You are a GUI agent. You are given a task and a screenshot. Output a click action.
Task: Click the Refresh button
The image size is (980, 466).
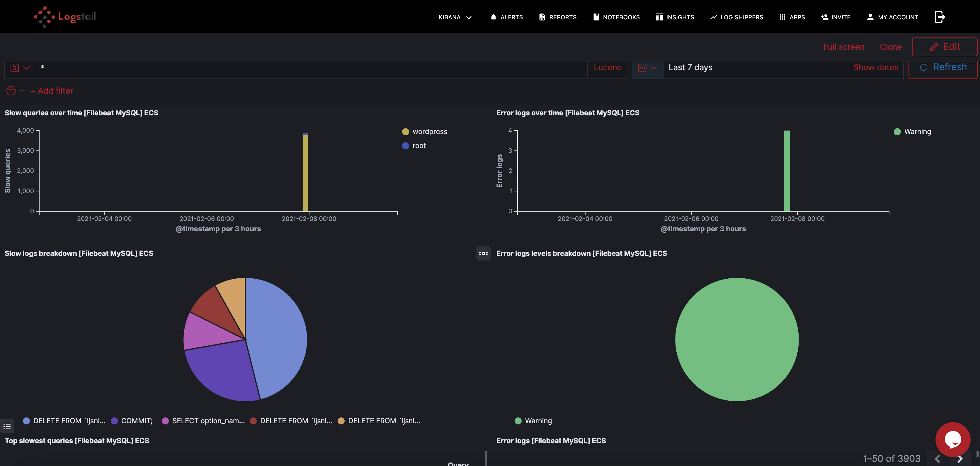click(943, 67)
